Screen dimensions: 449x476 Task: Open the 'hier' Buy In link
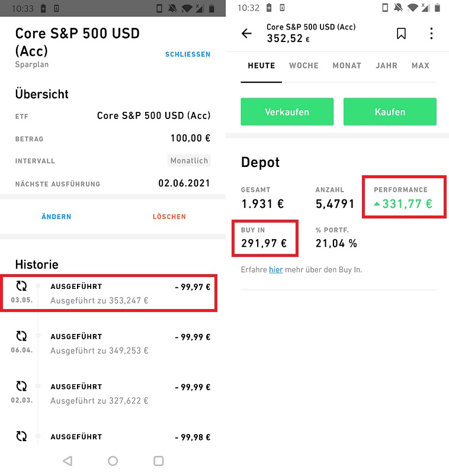(276, 269)
